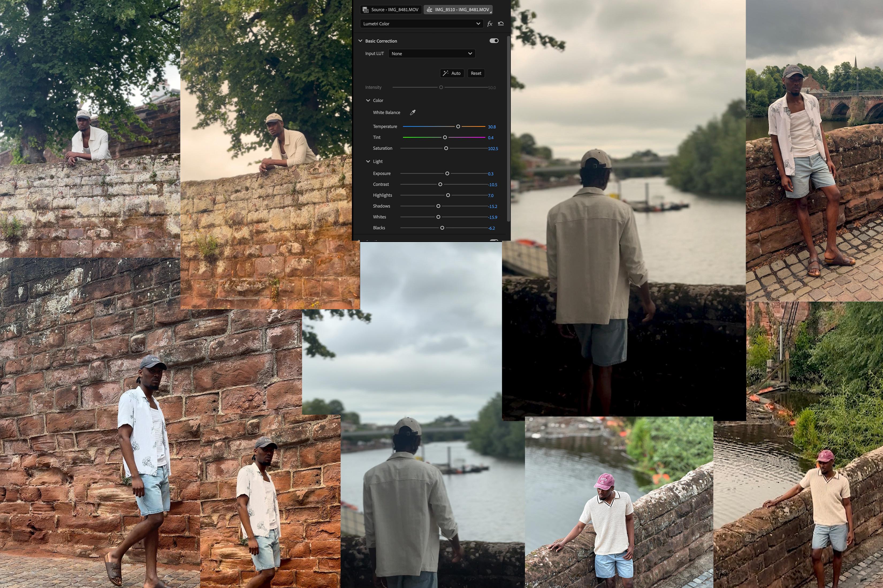
Task: Click the Auto magic wand button
Action: click(452, 74)
